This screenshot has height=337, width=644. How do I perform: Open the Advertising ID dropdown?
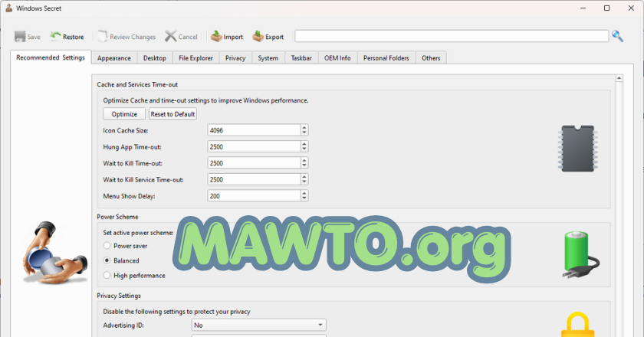(x=259, y=325)
